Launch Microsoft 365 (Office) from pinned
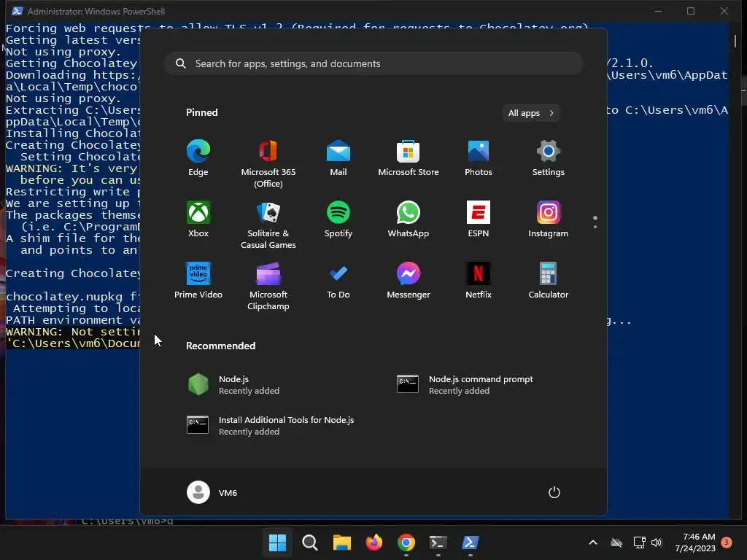Image resolution: width=747 pixels, height=560 pixels. point(268,164)
